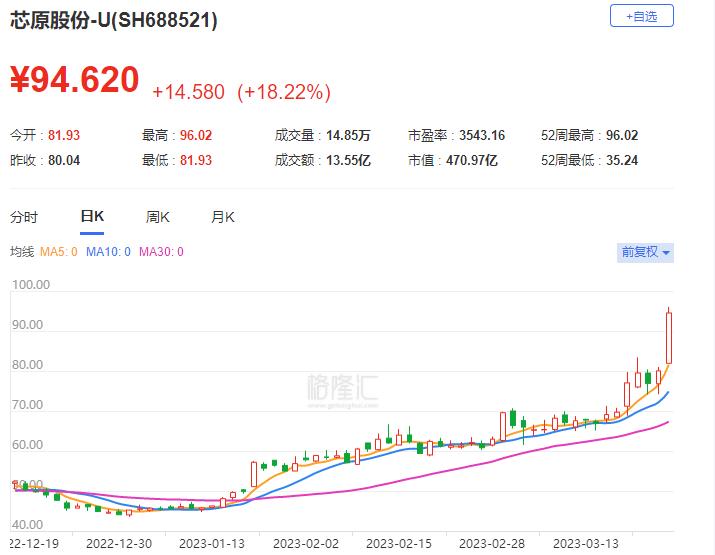The height and width of the screenshot is (555, 715).
Task: Click the 市值 value 470.97亿
Action: pyautogui.click(x=471, y=161)
